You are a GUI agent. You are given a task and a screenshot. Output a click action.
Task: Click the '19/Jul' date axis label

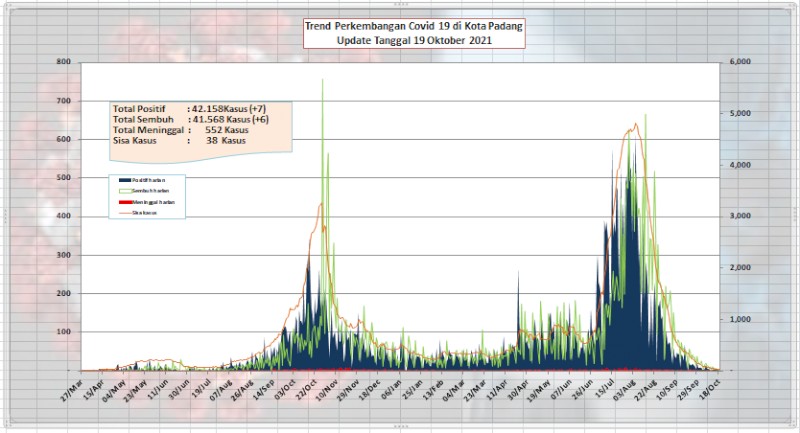(x=200, y=390)
